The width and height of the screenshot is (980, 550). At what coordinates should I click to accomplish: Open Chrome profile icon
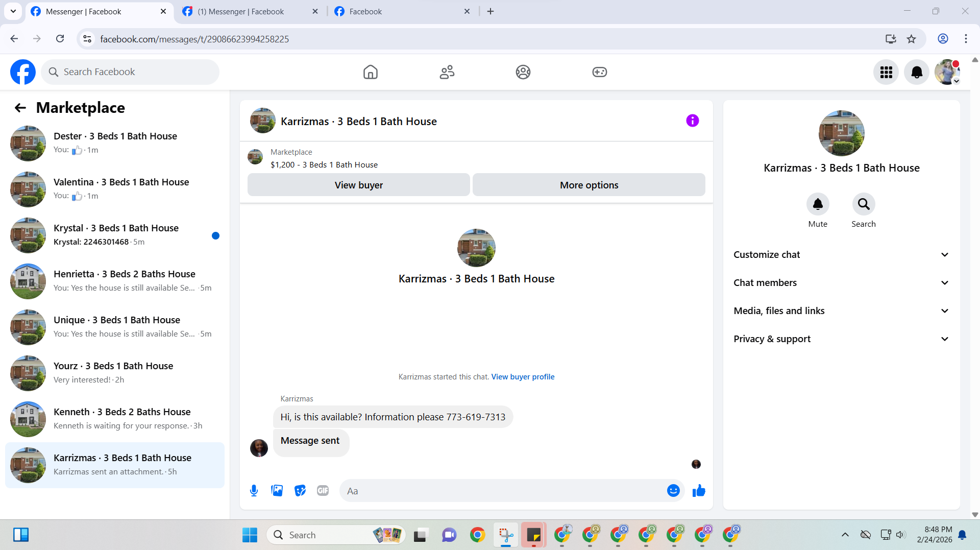[x=943, y=39]
